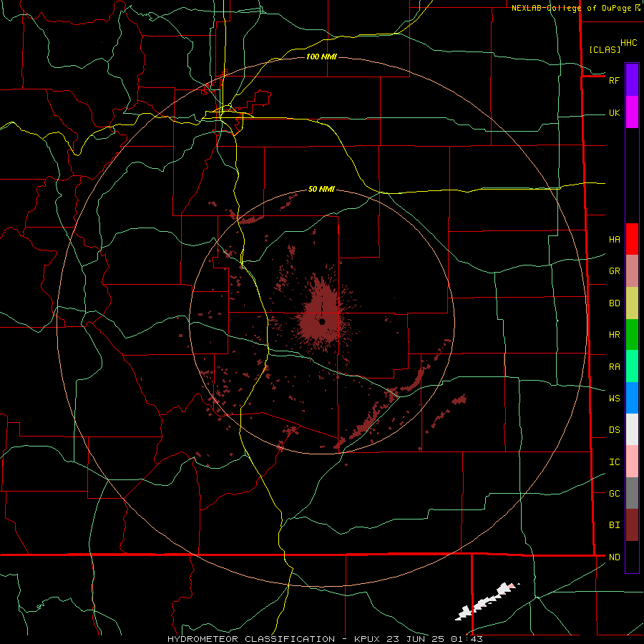Click the IC legend label
Screen dimensions: 644x644
tap(615, 462)
